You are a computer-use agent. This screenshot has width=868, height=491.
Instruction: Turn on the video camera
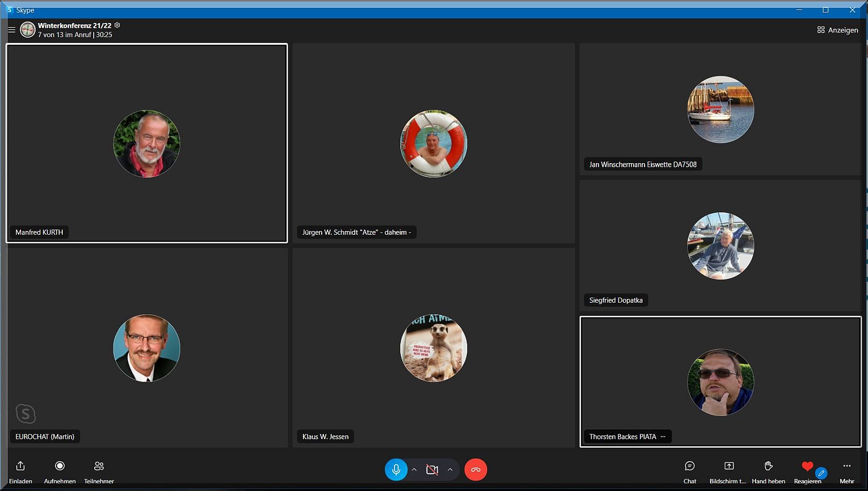point(432,470)
